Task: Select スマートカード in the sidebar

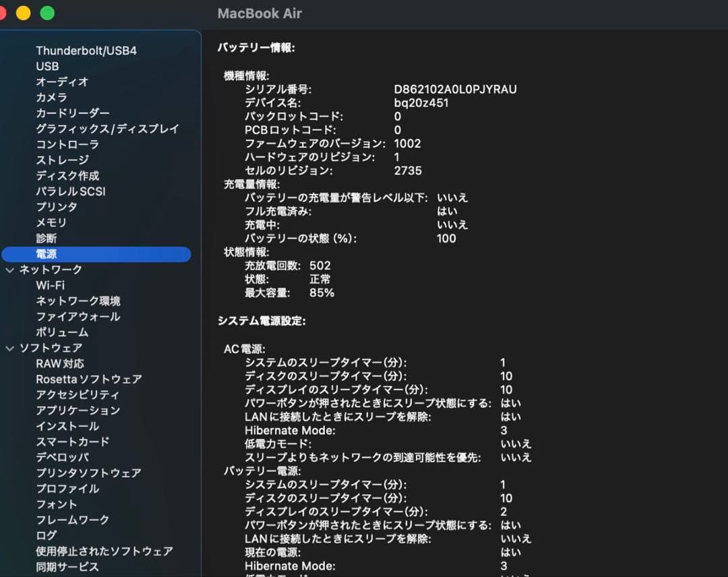Action: click(x=73, y=442)
